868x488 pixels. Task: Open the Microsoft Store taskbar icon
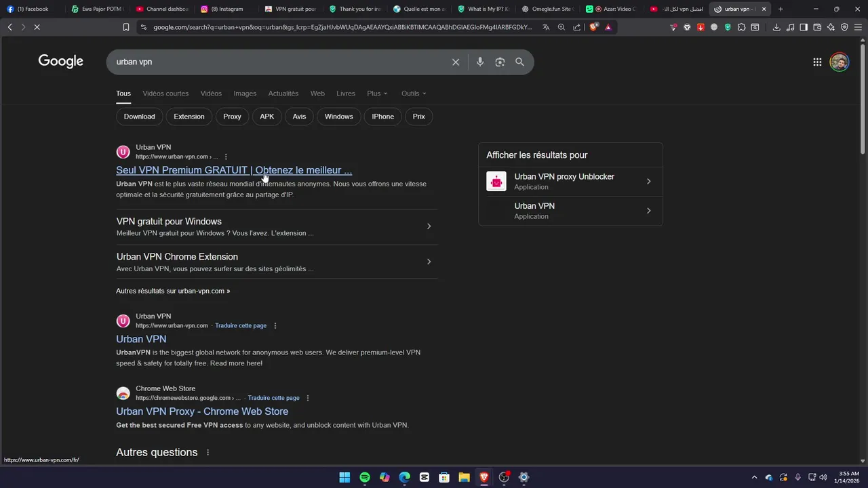[444, 477]
